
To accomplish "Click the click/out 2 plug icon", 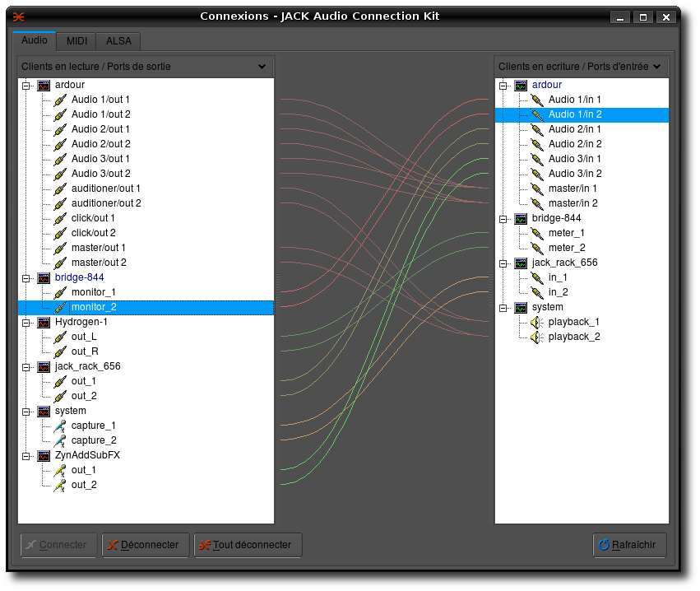I will (x=60, y=233).
